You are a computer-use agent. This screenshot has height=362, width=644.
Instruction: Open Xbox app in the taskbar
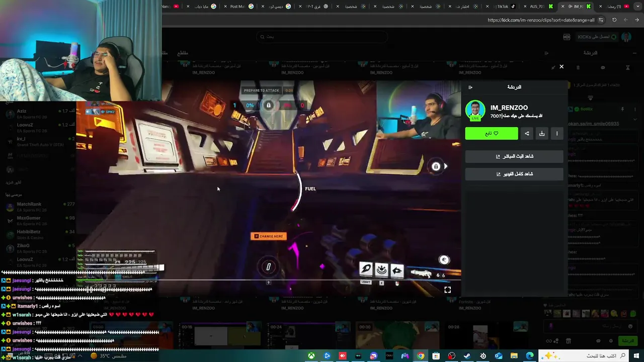click(x=312, y=356)
